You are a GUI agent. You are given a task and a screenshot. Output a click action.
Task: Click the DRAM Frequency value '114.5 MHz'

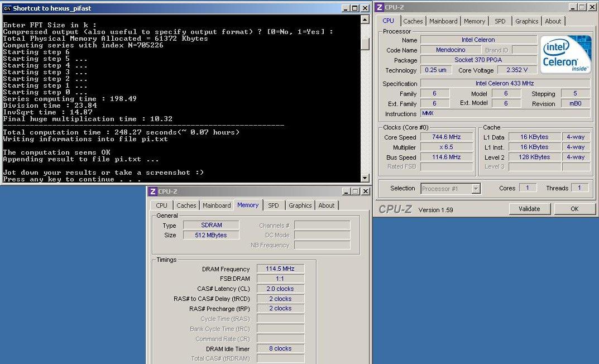280,269
